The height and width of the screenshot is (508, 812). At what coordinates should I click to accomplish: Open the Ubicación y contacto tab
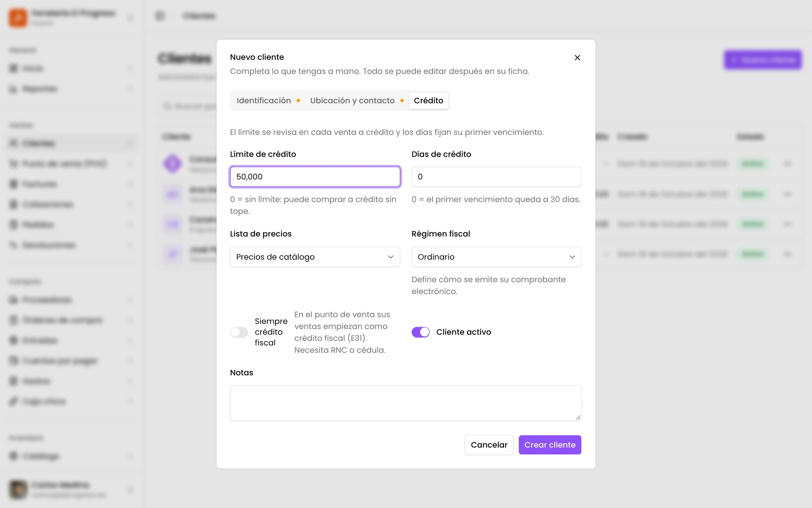pos(356,100)
